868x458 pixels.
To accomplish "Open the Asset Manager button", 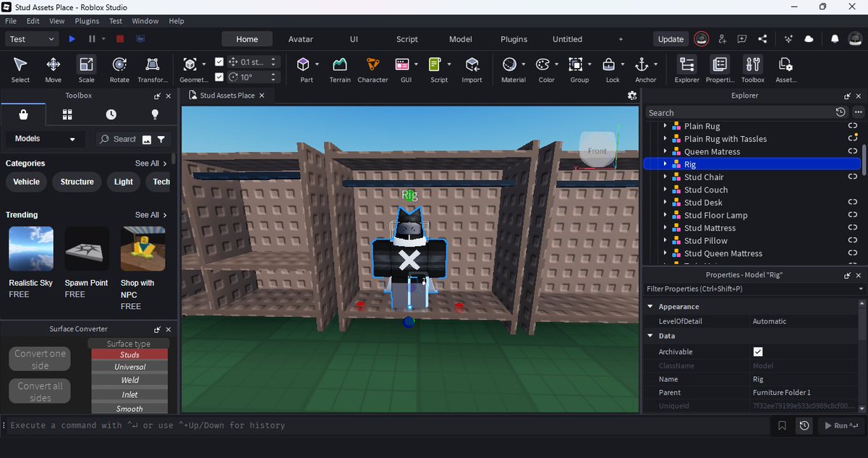I will click(x=786, y=69).
